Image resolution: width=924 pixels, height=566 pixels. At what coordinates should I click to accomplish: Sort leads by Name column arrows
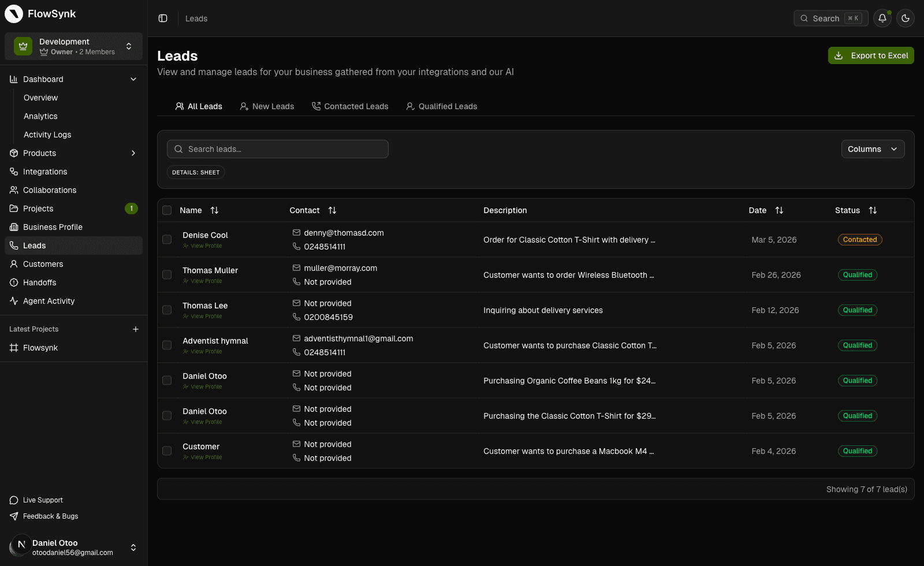(214, 210)
